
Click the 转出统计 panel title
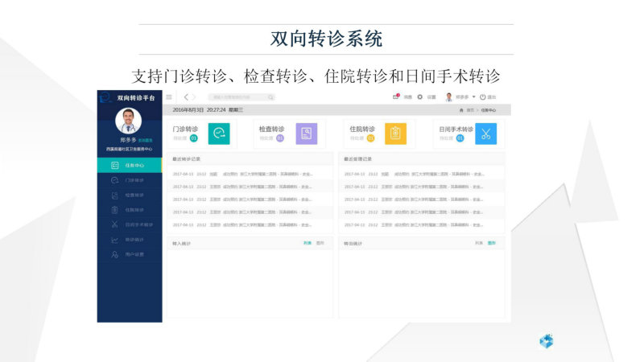click(x=353, y=244)
